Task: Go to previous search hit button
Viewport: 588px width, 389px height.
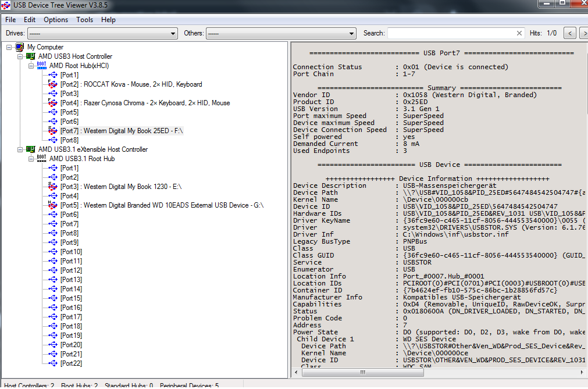Action: coord(569,33)
